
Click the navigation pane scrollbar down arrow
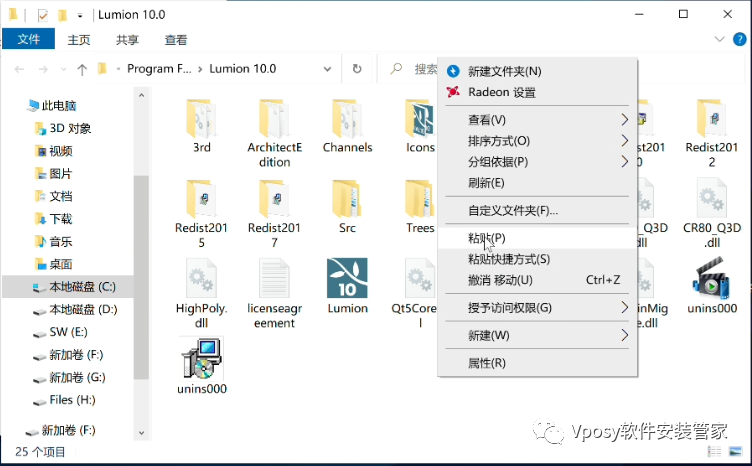click(141, 432)
